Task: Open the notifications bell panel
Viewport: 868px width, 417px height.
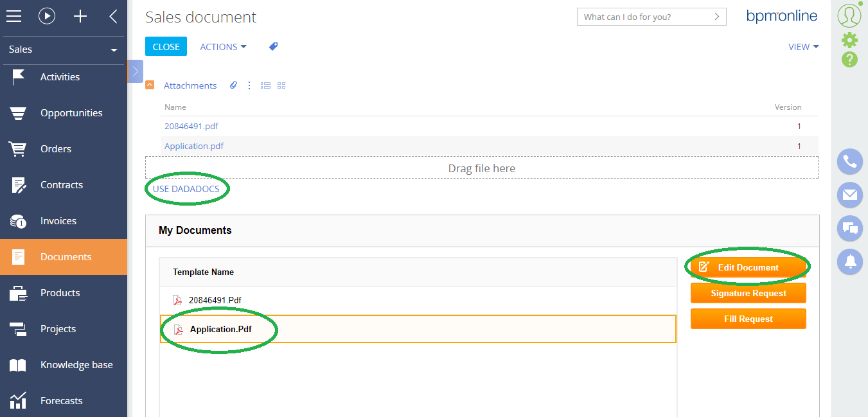Action: click(850, 262)
